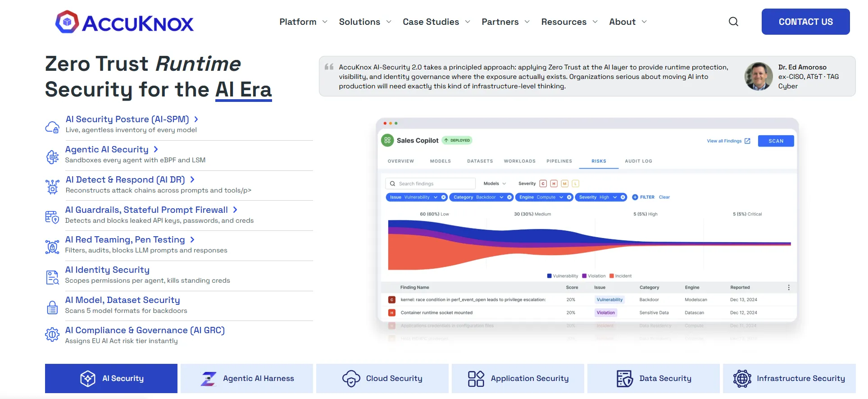Switch to the PIPELINES tab
This screenshot has width=868, height=399.
[559, 161]
